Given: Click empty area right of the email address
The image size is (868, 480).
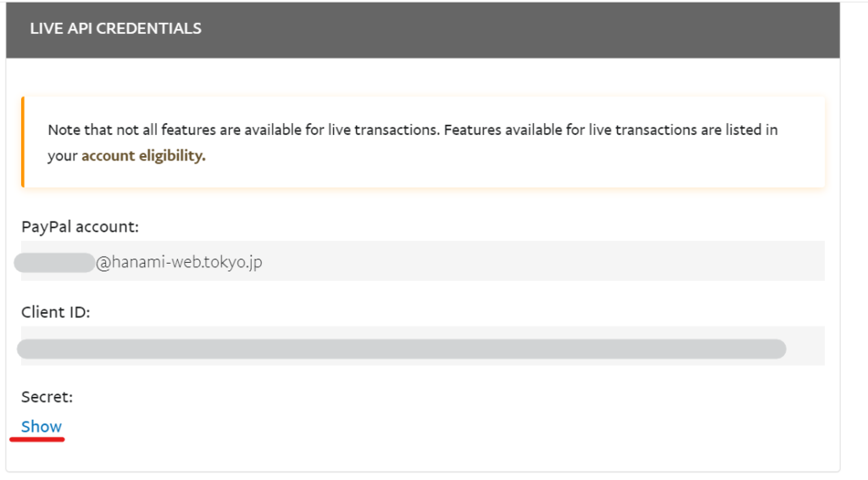Looking at the screenshot, I should (542, 260).
